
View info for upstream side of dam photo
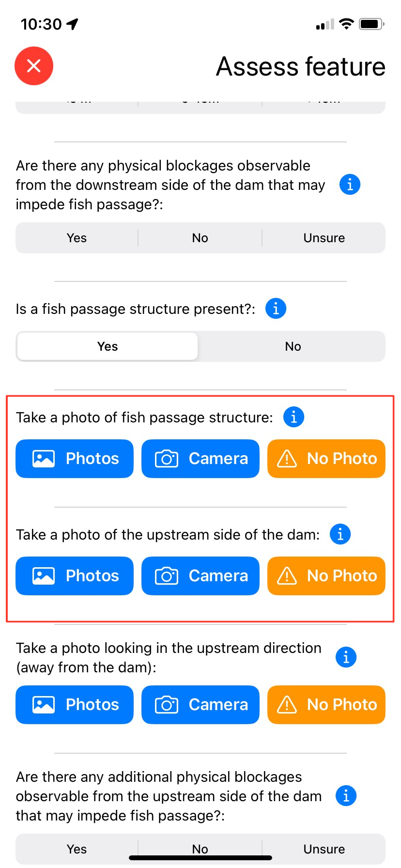point(340,534)
